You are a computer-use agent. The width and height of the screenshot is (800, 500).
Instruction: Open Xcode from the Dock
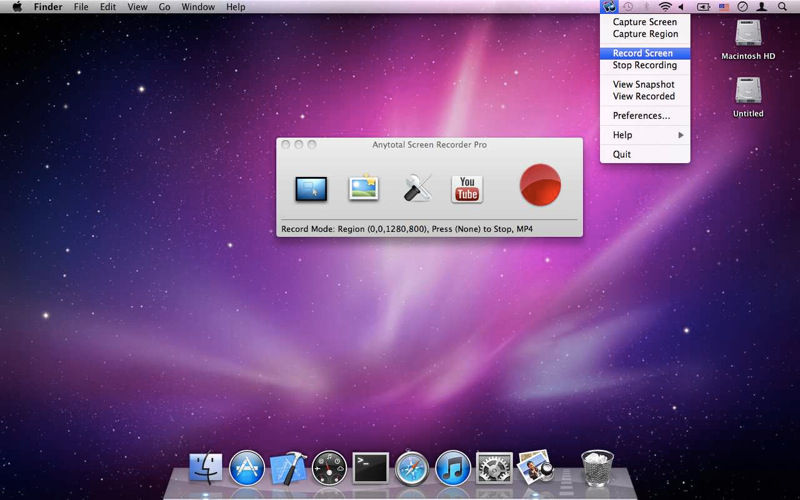pos(288,468)
